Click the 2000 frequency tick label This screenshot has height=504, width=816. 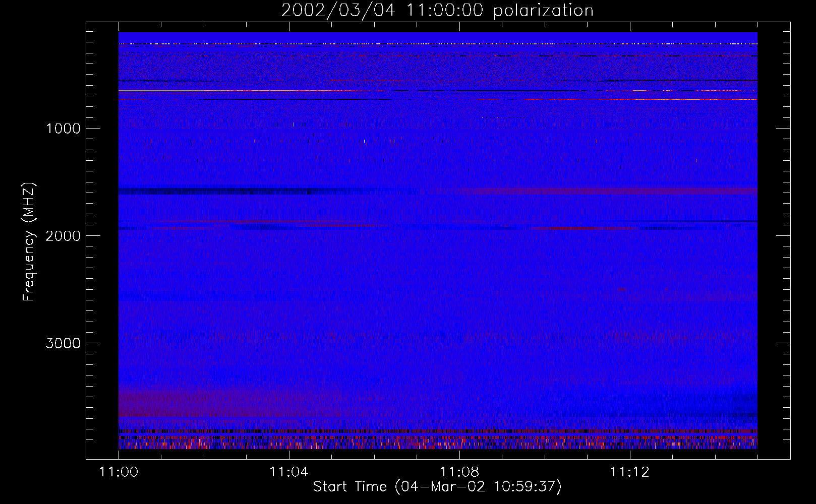63,236
